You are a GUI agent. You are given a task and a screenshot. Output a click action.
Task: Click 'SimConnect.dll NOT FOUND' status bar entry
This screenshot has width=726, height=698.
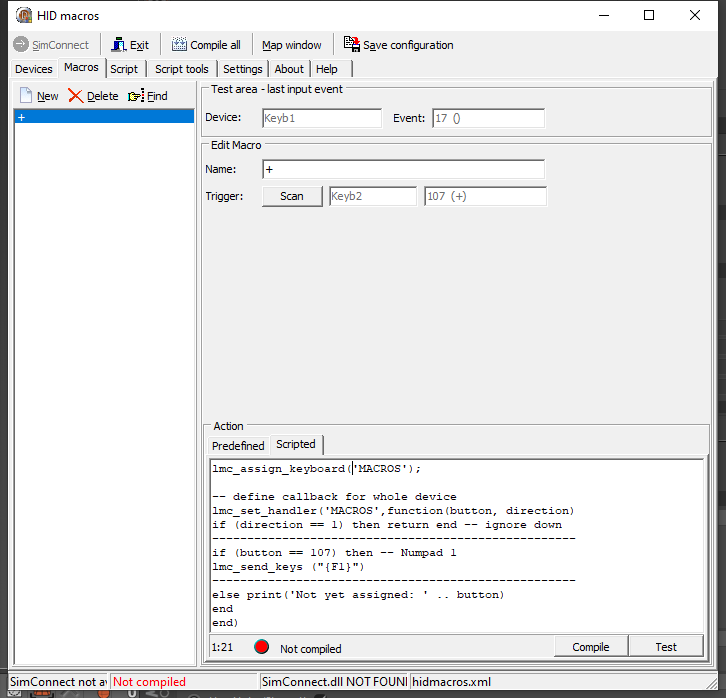pos(334,682)
